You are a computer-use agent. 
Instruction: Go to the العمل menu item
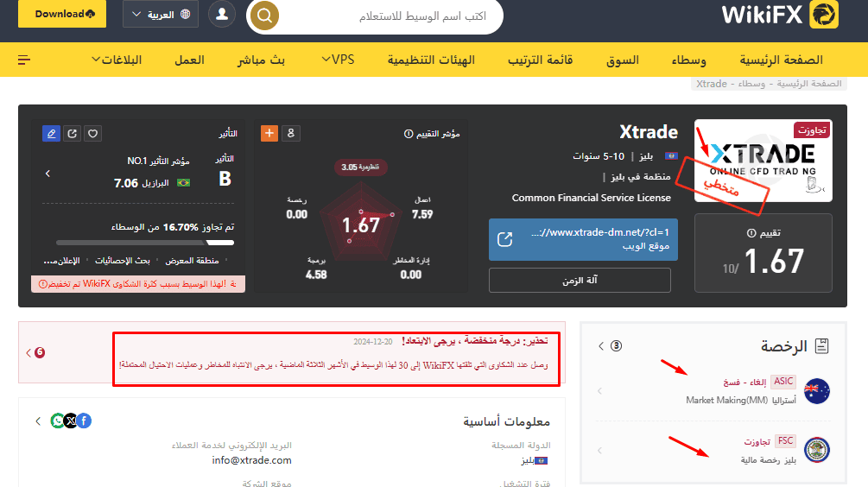(x=189, y=60)
